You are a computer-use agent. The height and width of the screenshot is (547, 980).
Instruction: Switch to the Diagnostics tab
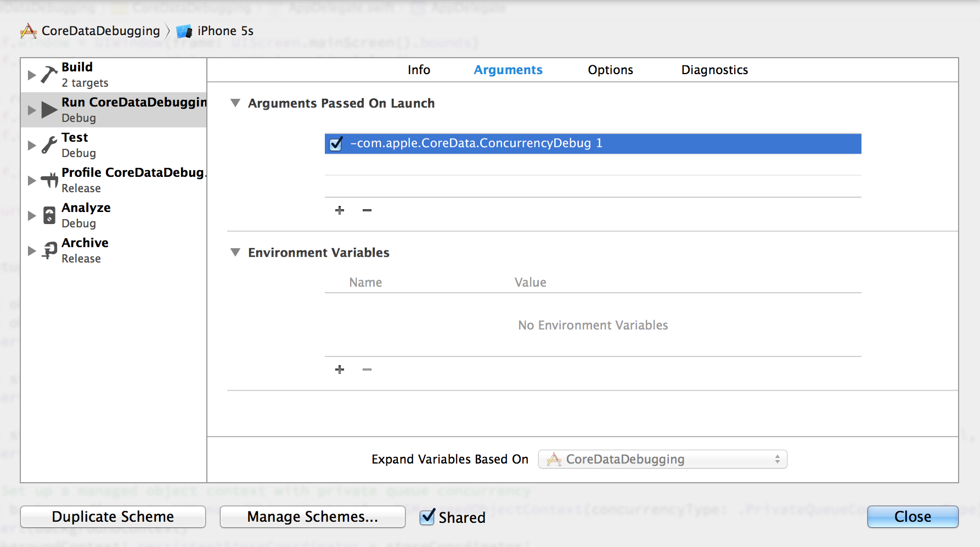(x=714, y=70)
